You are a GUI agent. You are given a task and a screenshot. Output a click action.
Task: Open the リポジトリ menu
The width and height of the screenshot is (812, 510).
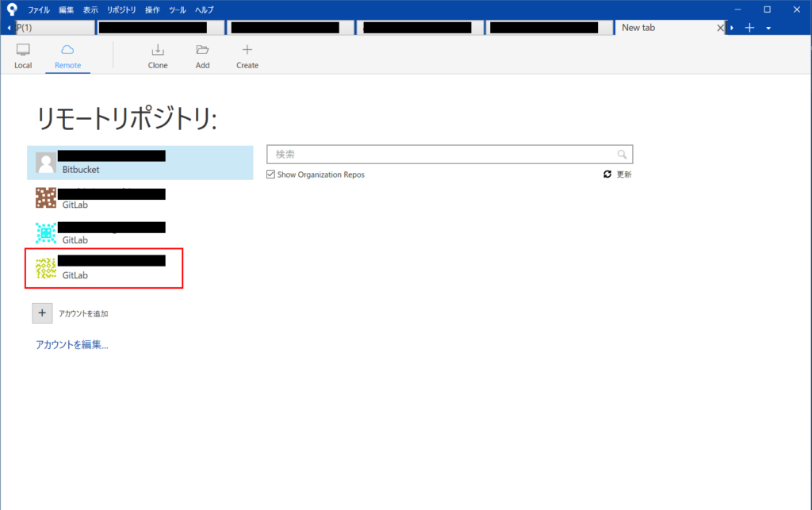click(121, 10)
